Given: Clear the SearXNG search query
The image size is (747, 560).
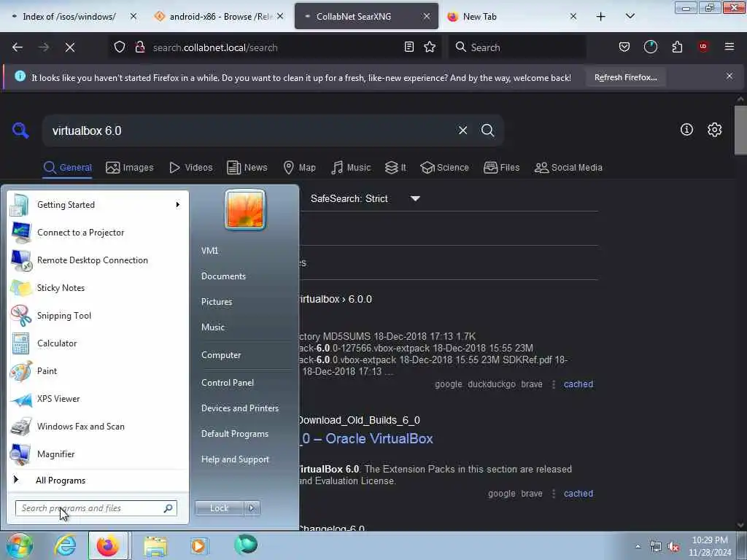Looking at the screenshot, I should 462,131.
